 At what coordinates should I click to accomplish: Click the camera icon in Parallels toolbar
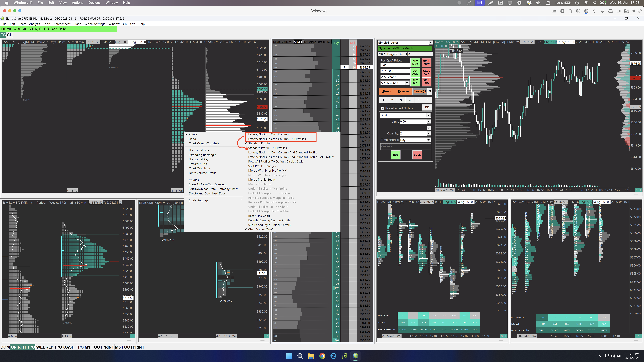(x=619, y=11)
